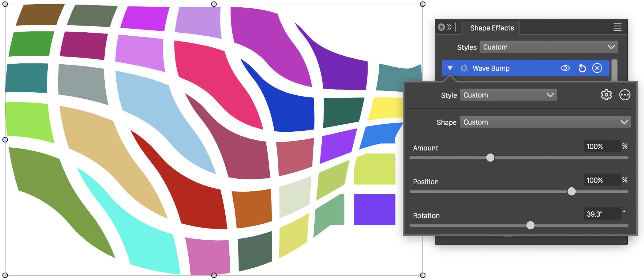This screenshot has width=644, height=280.
Task: Select the Shape Effects tab
Action: pyautogui.click(x=492, y=28)
